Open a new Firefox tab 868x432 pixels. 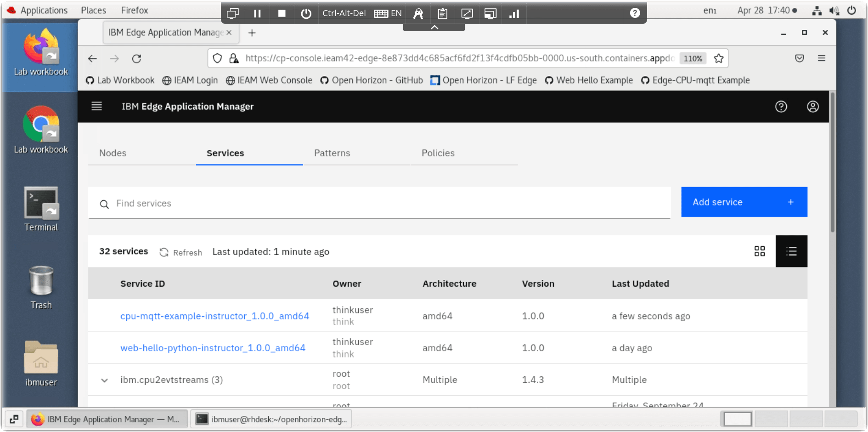click(252, 33)
